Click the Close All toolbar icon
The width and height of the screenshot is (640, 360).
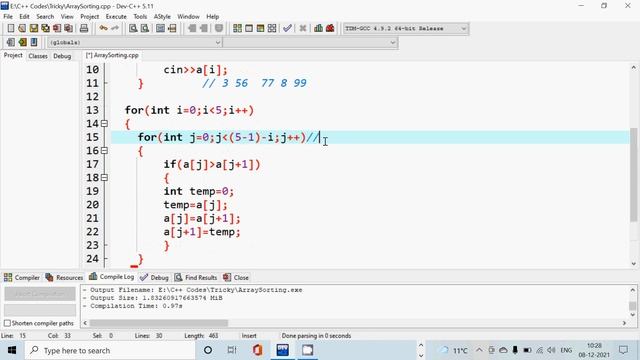click(x=69, y=28)
